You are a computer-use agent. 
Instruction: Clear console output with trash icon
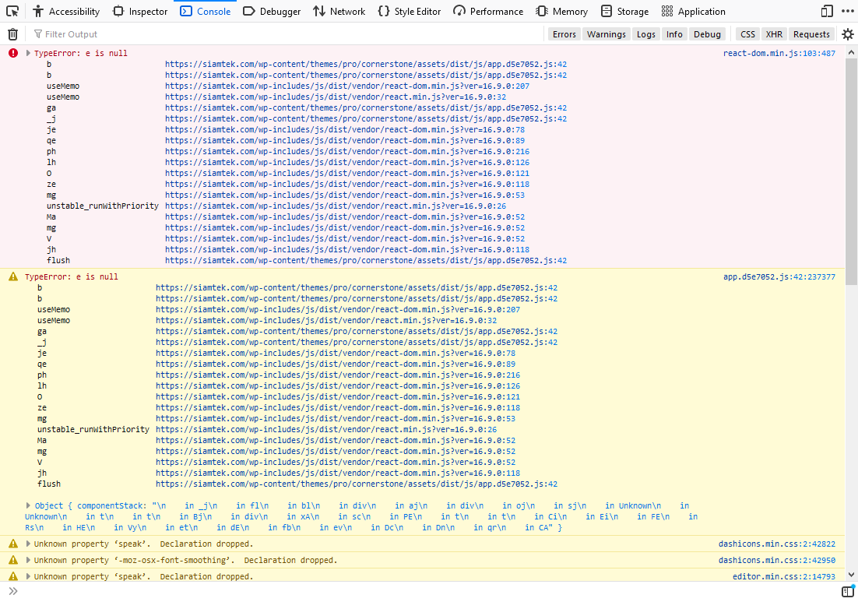(12, 34)
